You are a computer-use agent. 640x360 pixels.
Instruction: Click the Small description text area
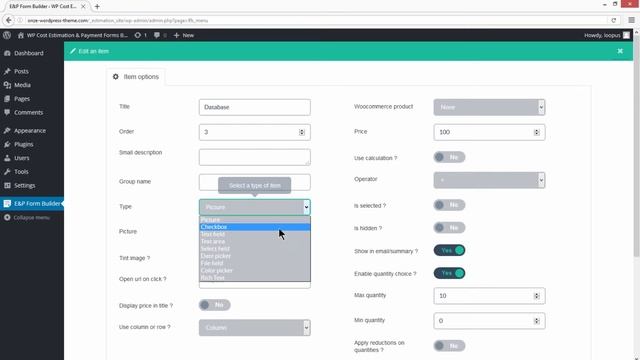pos(255,157)
